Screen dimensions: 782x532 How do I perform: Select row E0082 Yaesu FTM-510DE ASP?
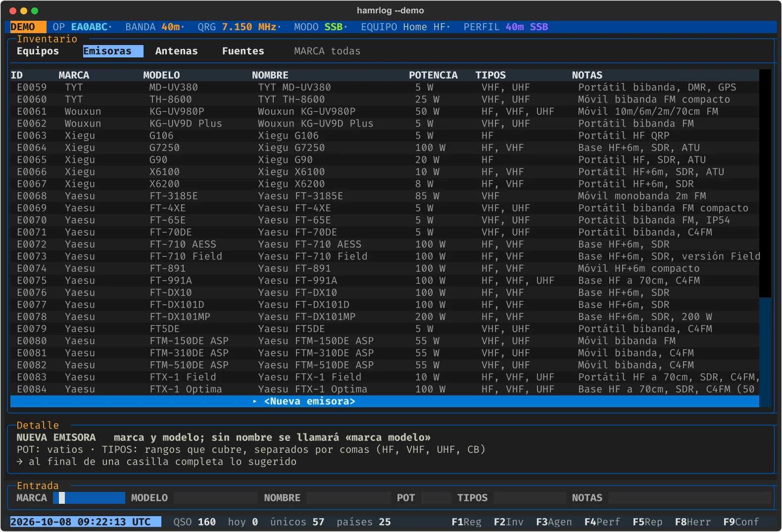click(x=385, y=365)
